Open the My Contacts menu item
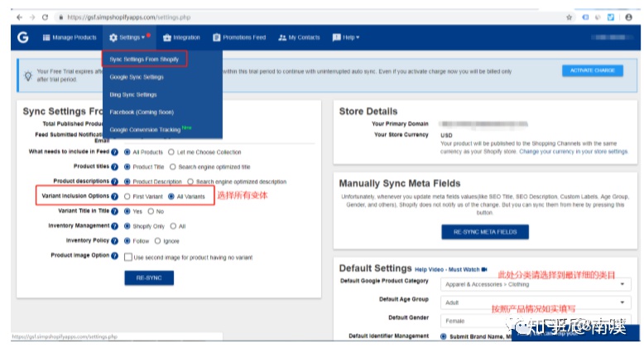Image resolution: width=644 pixels, height=353 pixels. pos(299,37)
